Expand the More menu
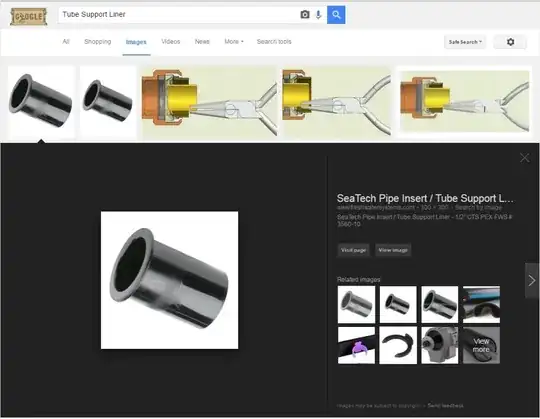This screenshot has width=540, height=419. tap(234, 42)
